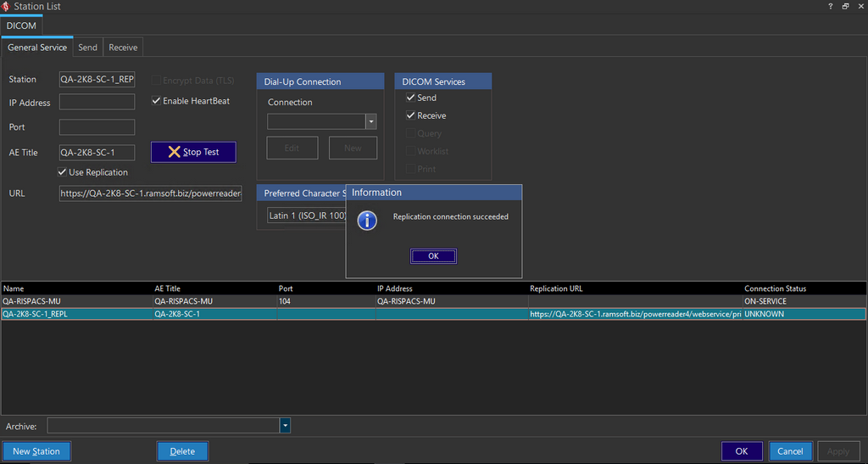Sort by the Connection Status column header
Screen dimensions: 868x464
pyautogui.click(x=775, y=288)
